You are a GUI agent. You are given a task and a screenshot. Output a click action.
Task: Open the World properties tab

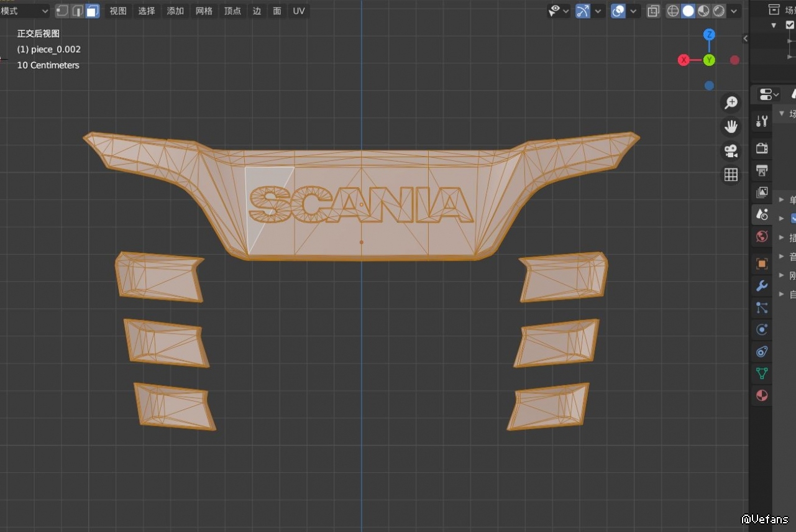click(762, 237)
